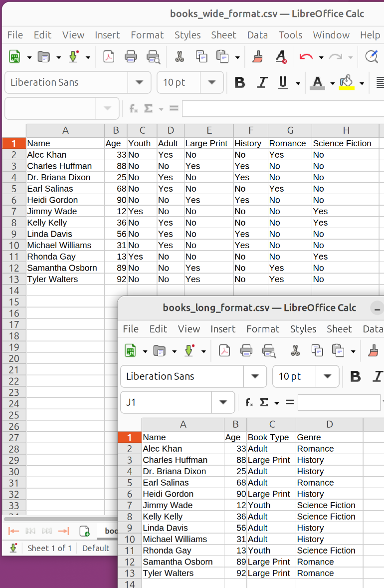Click Copy icon in books_long_format window
Viewport: 384px width, 588px height.
pos(317,351)
